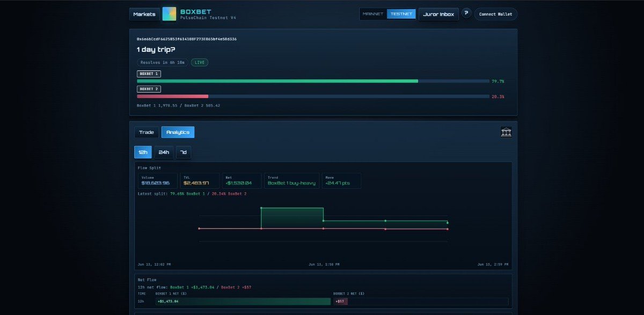The height and width of the screenshot is (315, 644).
Task: Click the BOXBET 2 outcome label
Action: pyautogui.click(x=149, y=89)
